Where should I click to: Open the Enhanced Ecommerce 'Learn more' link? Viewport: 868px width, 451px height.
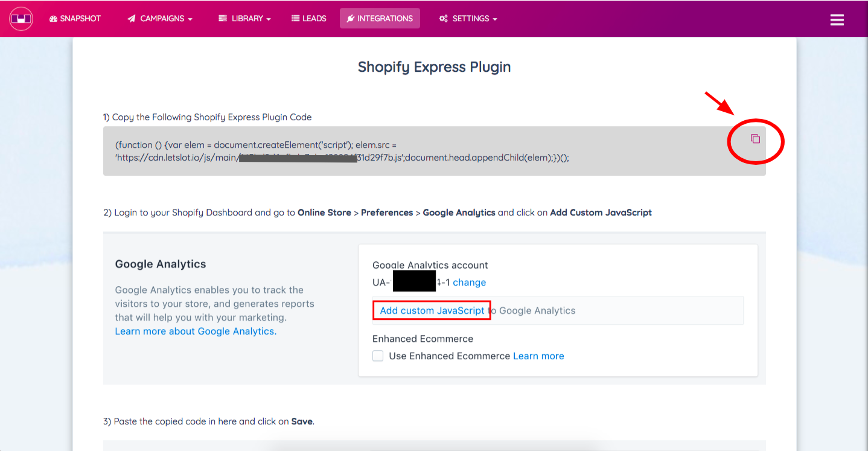click(x=538, y=356)
